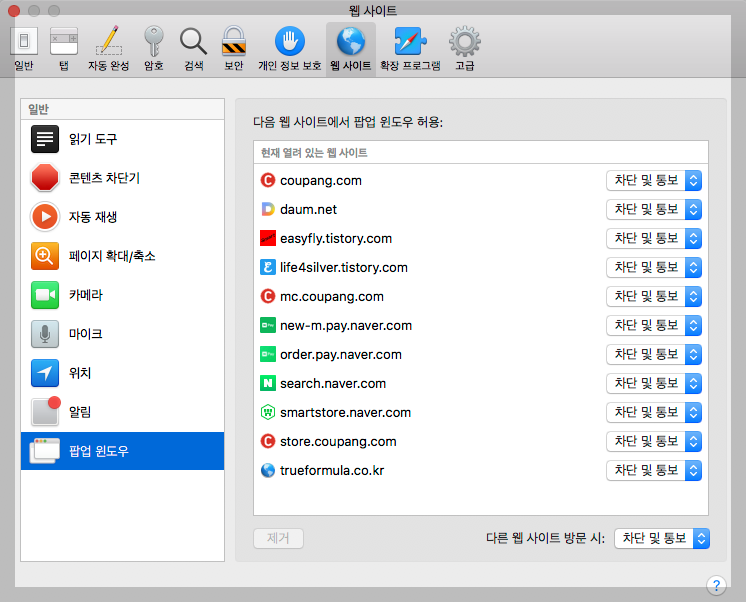The width and height of the screenshot is (746, 602).
Task: Select 마이크 microphone icon in sidebar
Action: coord(45,334)
